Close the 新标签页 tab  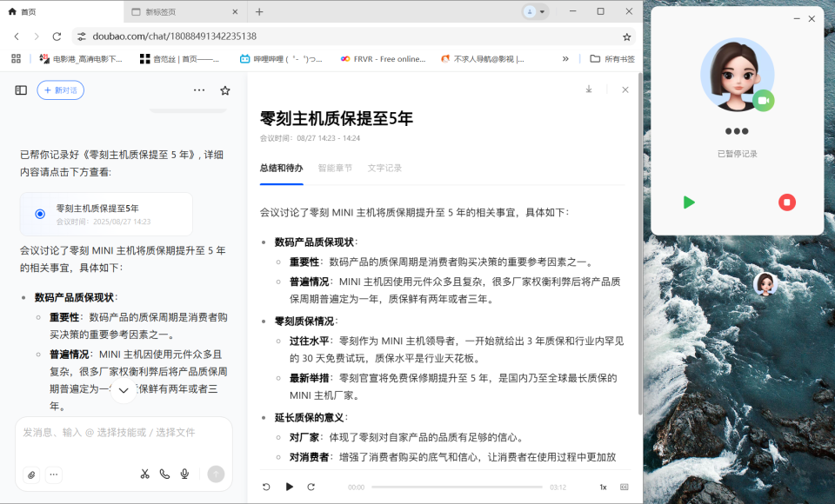point(235,11)
